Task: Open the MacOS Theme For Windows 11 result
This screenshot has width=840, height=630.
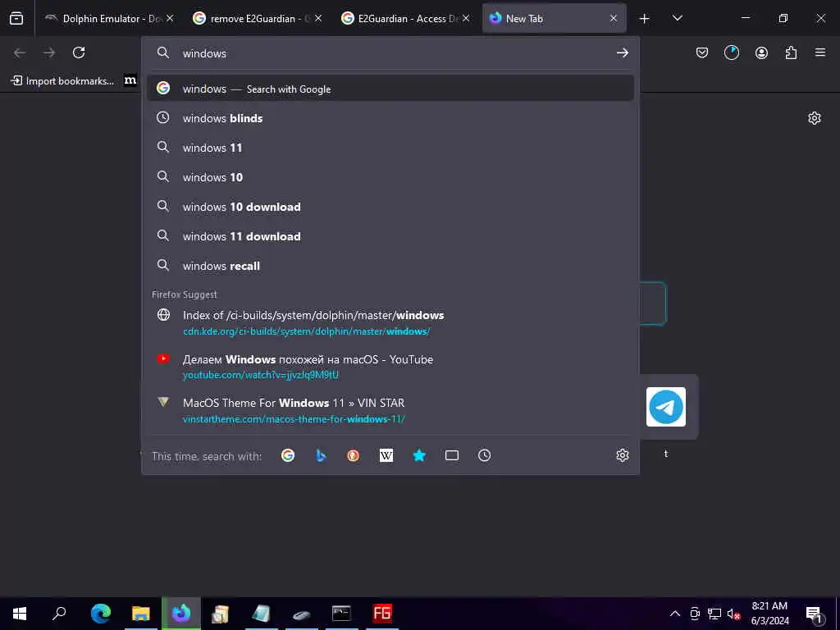Action: click(390, 410)
